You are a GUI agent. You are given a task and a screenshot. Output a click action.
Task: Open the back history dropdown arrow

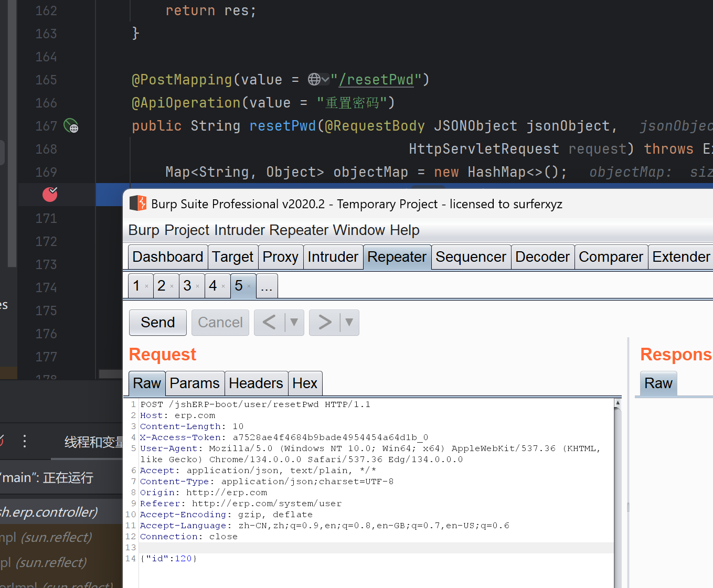coord(294,322)
